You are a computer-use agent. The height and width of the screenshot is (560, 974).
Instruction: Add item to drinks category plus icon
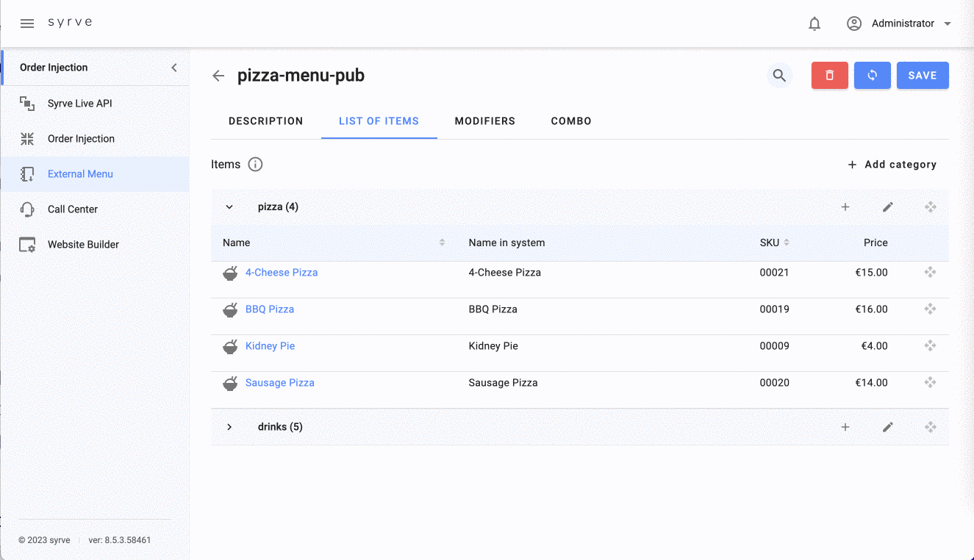point(845,427)
